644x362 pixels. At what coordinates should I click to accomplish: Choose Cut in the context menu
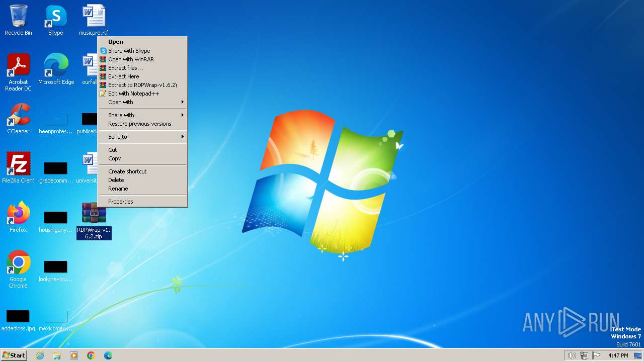pos(142,150)
